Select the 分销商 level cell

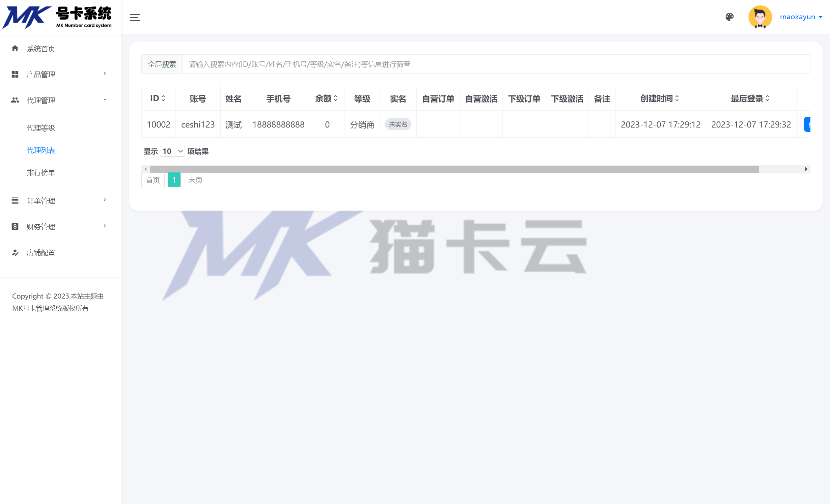pos(362,124)
